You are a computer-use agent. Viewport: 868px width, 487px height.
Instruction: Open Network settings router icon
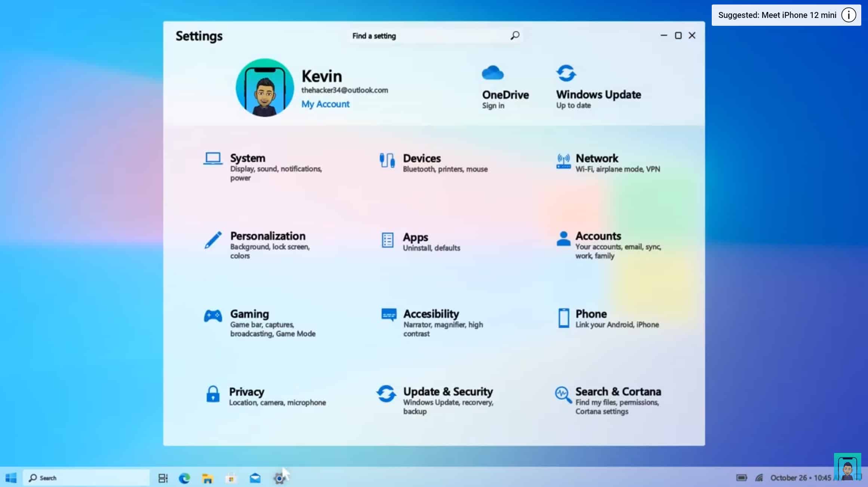coord(563,161)
